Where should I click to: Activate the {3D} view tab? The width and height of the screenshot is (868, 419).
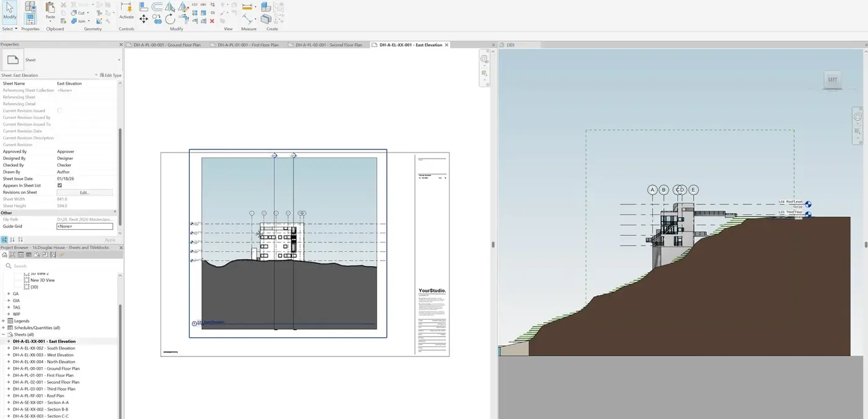511,45
